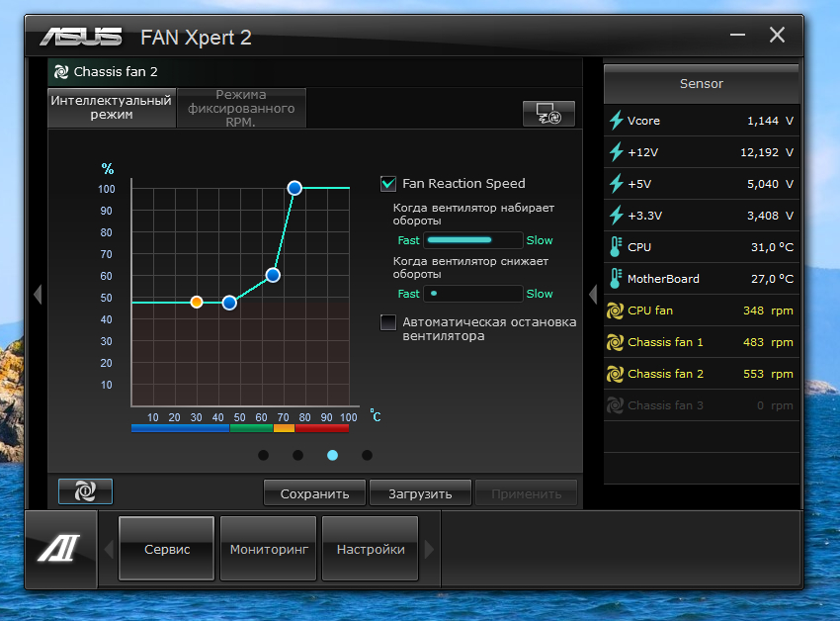Click the greyed Chassis fan 3 sensor icon
Image resolution: width=840 pixels, height=621 pixels.
(x=615, y=405)
